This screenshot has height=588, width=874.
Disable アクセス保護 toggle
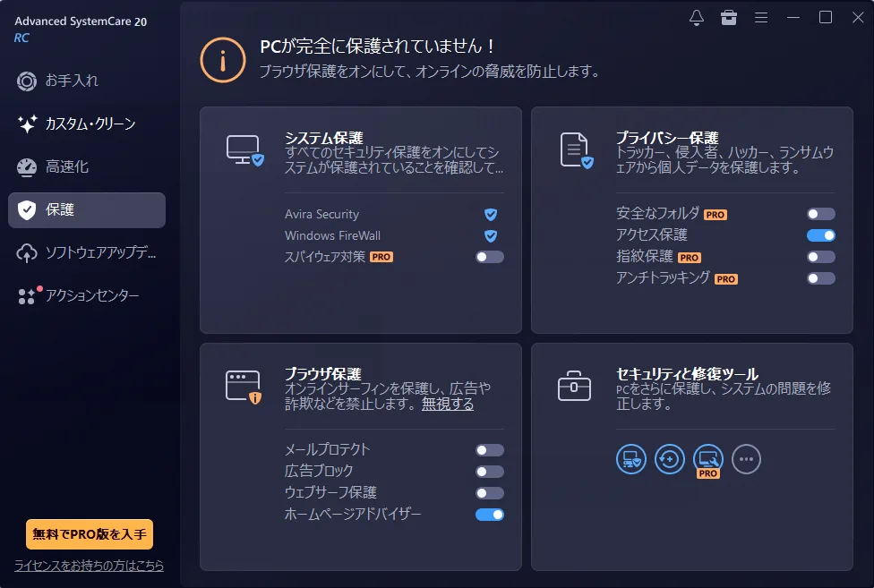coord(821,235)
